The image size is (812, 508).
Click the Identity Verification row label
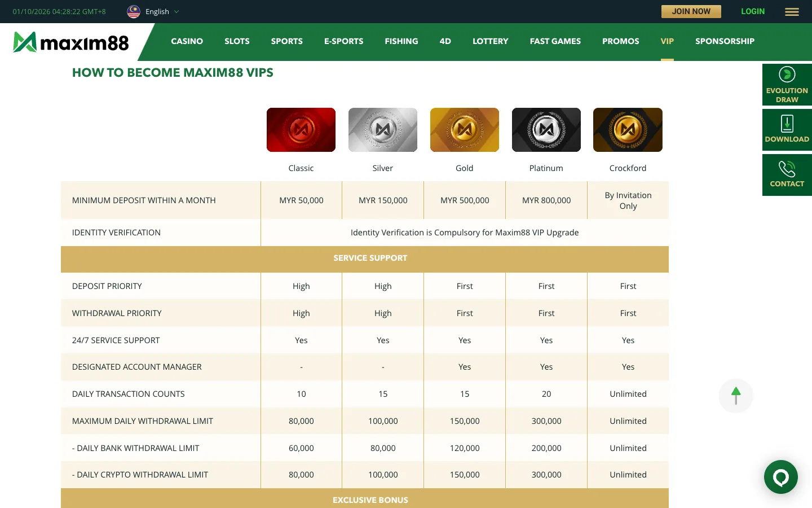coord(116,233)
